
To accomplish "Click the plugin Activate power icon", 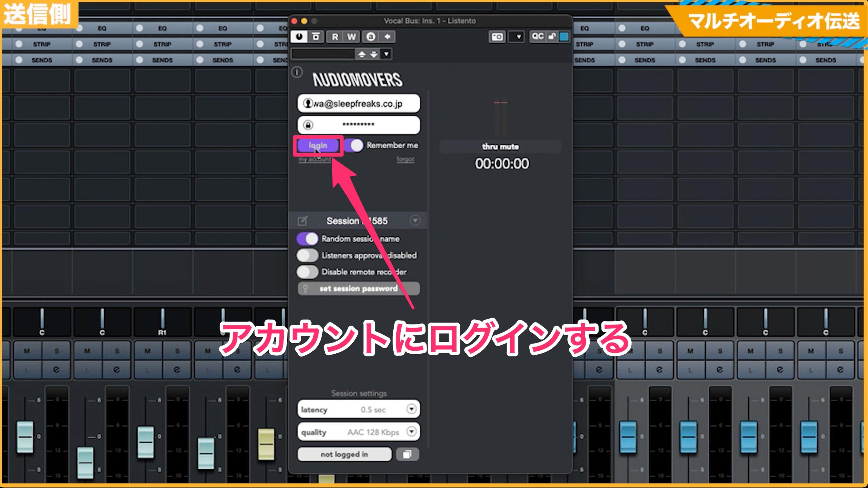I will pyautogui.click(x=299, y=37).
